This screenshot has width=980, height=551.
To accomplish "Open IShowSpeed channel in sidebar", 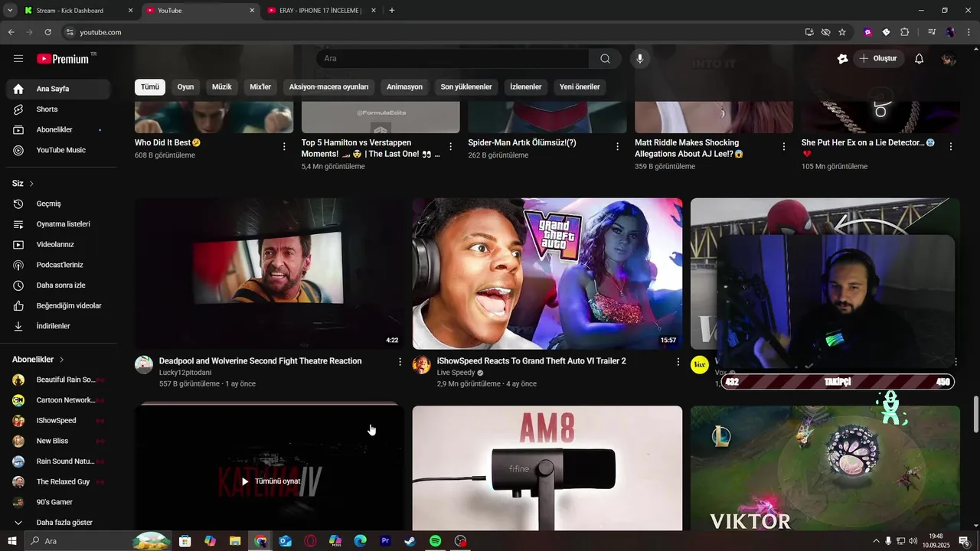I will tap(58, 421).
